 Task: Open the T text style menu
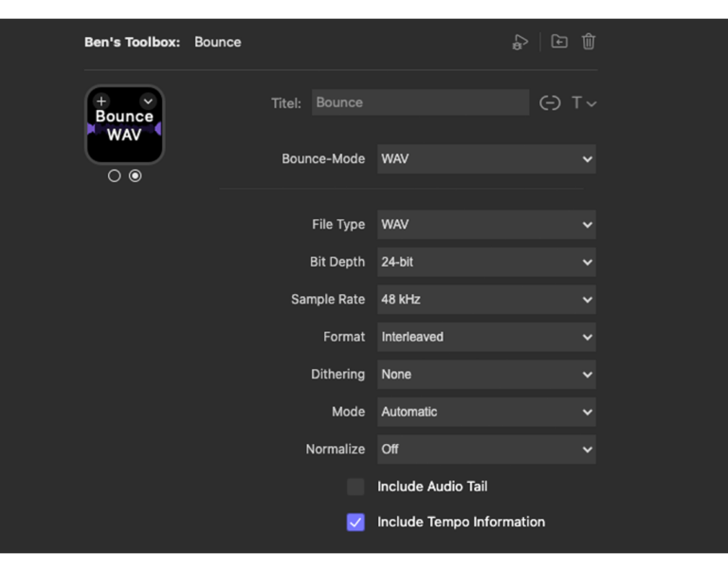[582, 102]
